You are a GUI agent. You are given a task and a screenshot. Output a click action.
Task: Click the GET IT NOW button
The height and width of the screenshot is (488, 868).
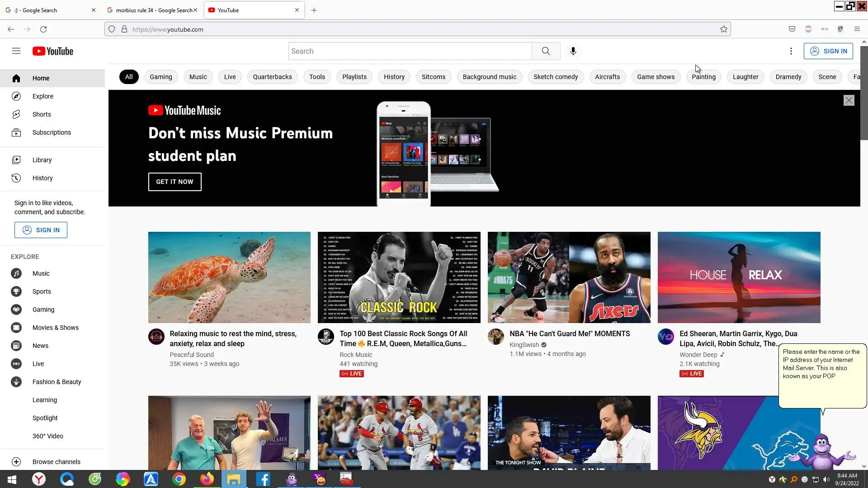point(175,182)
